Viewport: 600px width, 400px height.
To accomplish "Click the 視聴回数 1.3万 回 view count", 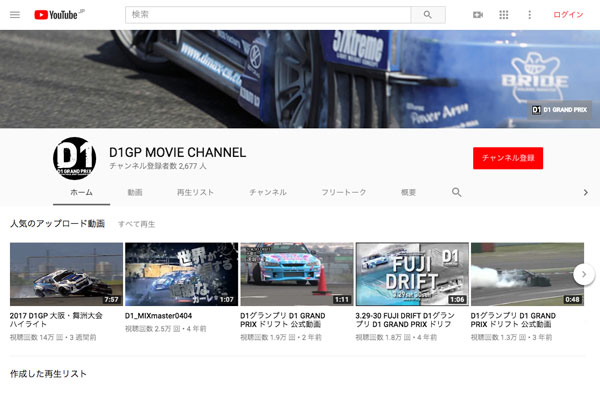I will 498,338.
